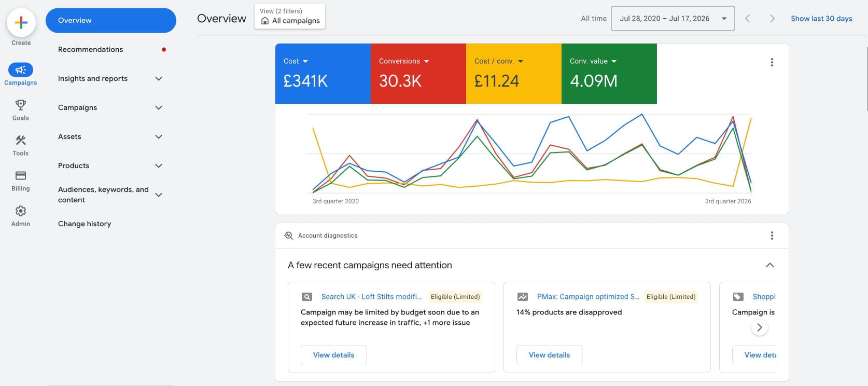Open the date range dropdown
The image size is (868, 386).
click(x=673, y=19)
